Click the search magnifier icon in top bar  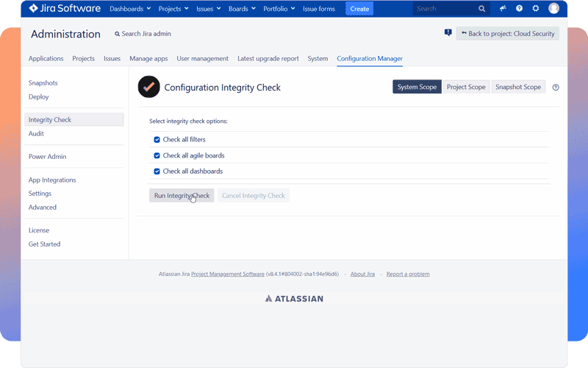[482, 9]
